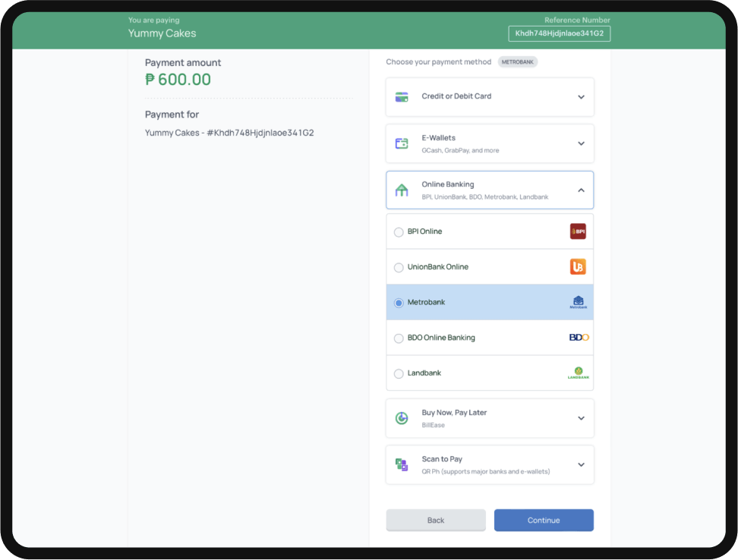Click the Credit or Debit Card icon

click(402, 97)
